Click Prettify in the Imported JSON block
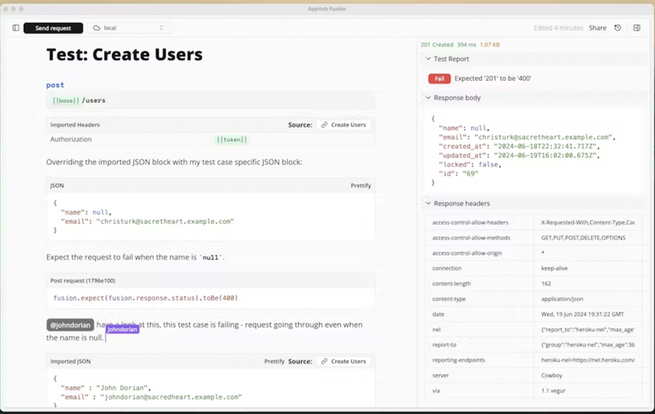 click(274, 361)
